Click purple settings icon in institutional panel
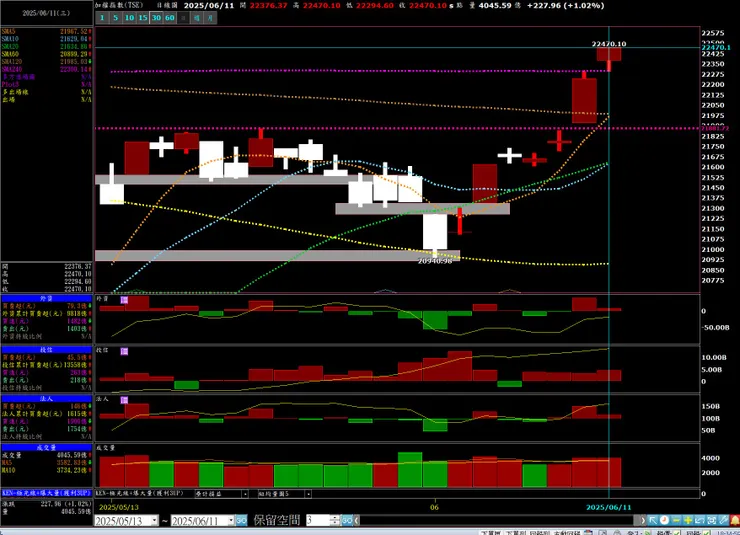The width and height of the screenshot is (740, 535). pyautogui.click(x=124, y=400)
